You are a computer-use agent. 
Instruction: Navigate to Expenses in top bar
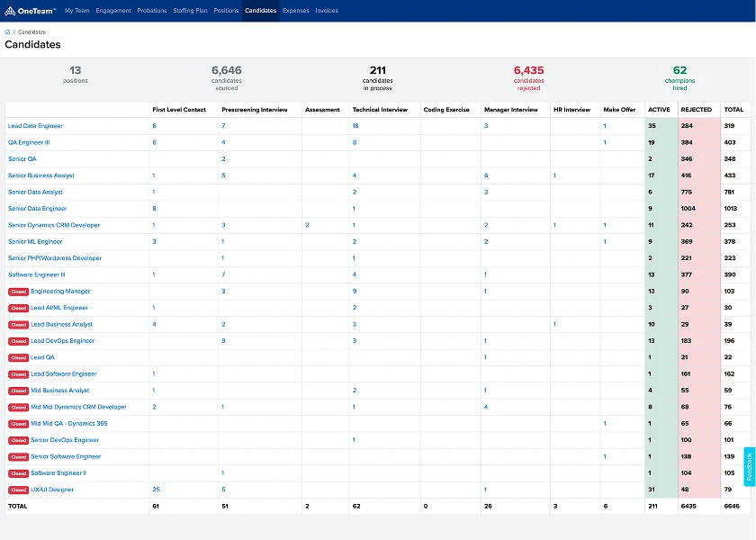(x=295, y=11)
